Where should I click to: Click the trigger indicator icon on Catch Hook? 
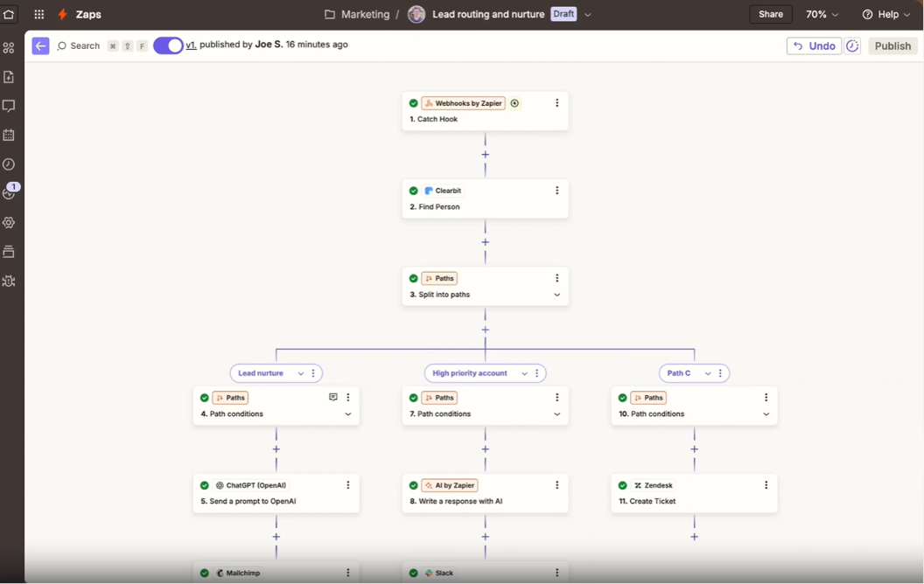[x=514, y=103]
